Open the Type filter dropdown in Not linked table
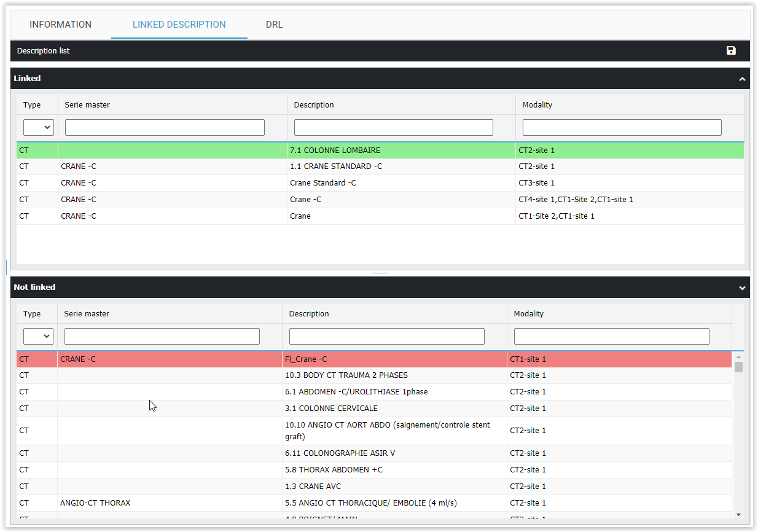 [x=38, y=336]
